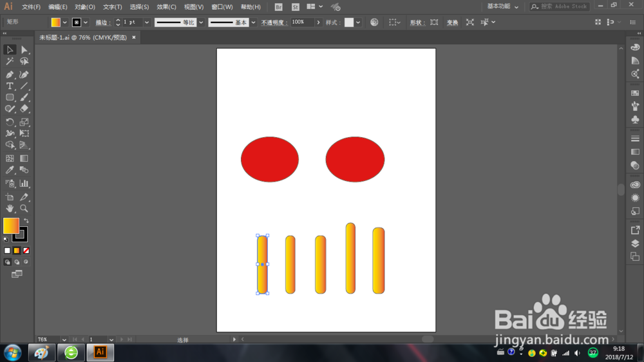Image resolution: width=644 pixels, height=362 pixels.
Task: Open 对象(O) menu
Action: point(85,7)
